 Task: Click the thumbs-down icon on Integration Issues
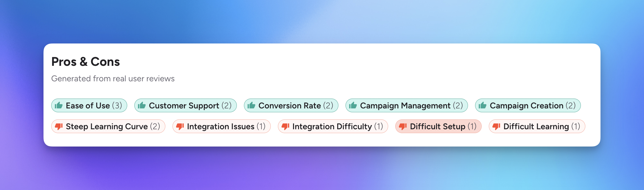pyautogui.click(x=179, y=126)
